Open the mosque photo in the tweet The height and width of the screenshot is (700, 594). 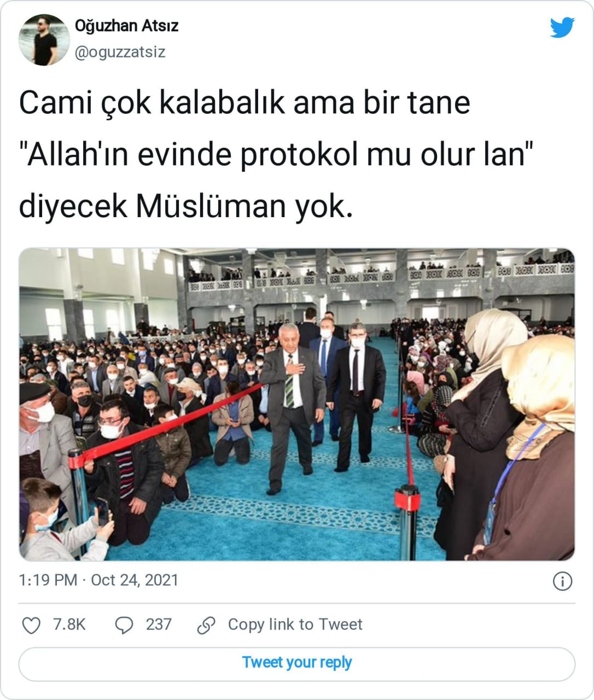pyautogui.click(x=297, y=404)
